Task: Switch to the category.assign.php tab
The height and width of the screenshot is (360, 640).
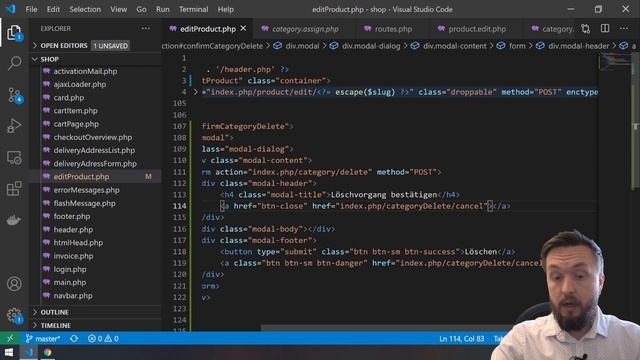Action: (305, 29)
